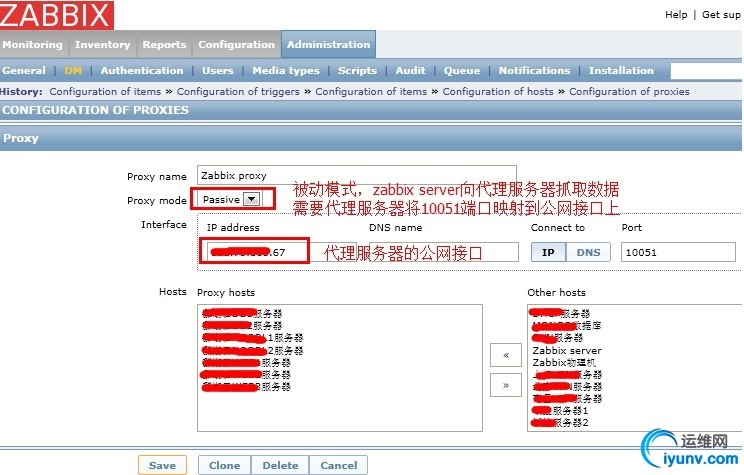Click the Get support link
The height and width of the screenshot is (475, 744).
tap(722, 15)
